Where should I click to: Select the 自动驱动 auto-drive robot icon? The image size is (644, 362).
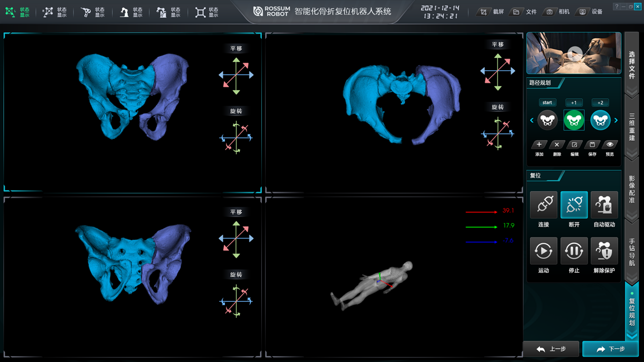604,205
